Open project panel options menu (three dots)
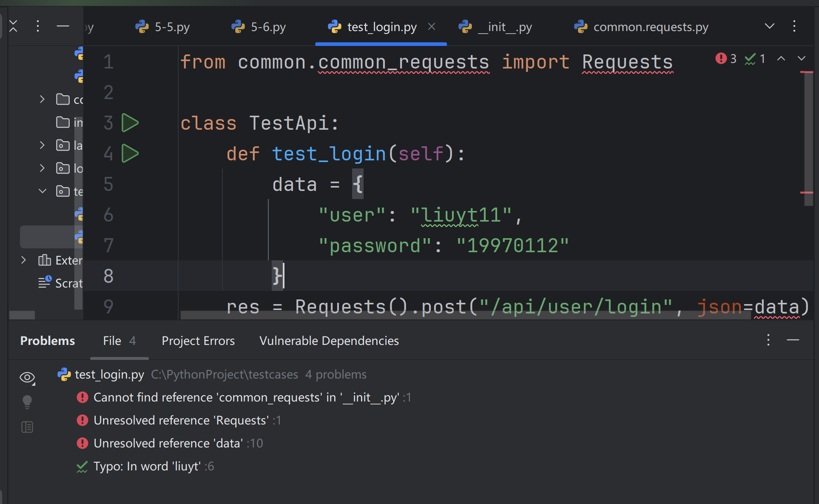819x504 pixels. (38, 26)
